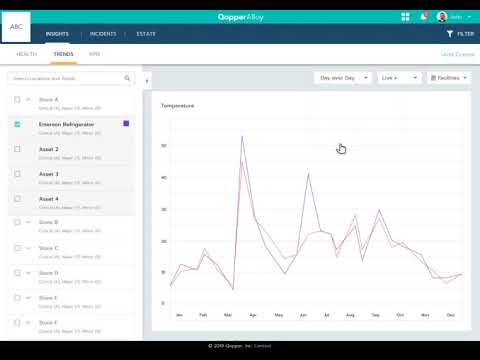Click the Jan label on chart axis
This screenshot has width=480, height=360.
tap(179, 315)
